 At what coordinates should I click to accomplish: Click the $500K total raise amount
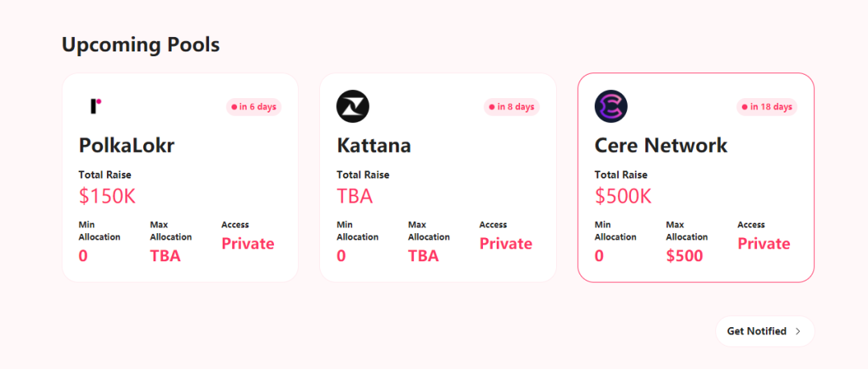point(624,196)
